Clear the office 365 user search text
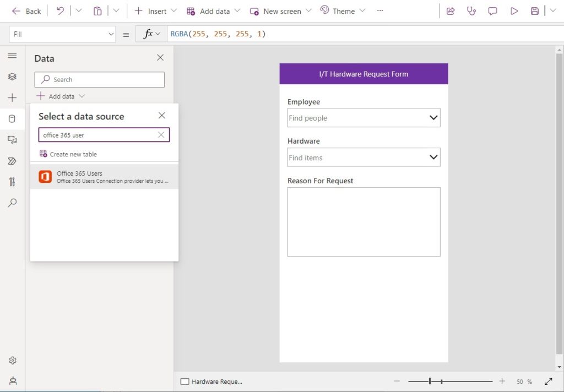Viewport: 564px width, 392px height. [x=161, y=135]
